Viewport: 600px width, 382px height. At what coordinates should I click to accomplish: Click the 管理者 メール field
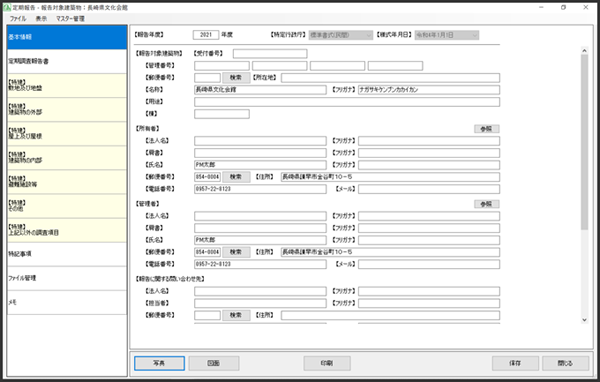[429, 264]
